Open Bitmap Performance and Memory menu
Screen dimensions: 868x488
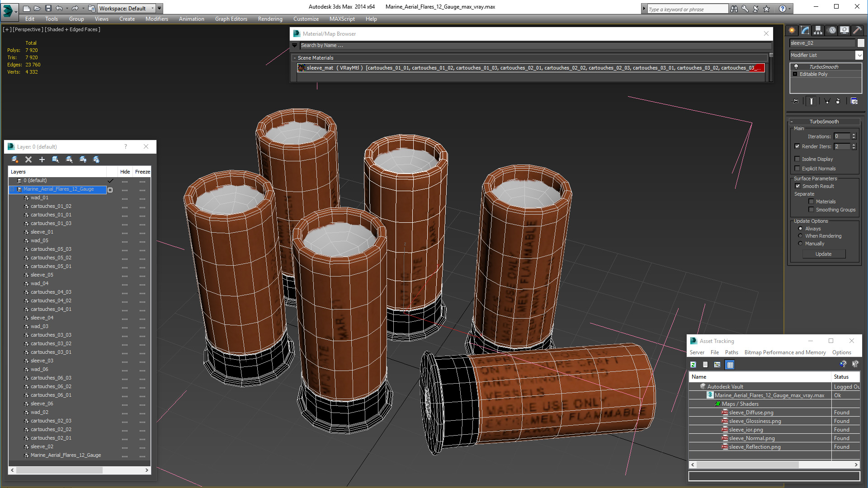(x=785, y=352)
